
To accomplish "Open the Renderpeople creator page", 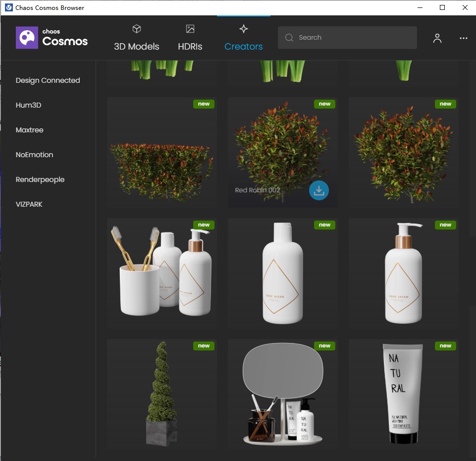I will (x=40, y=179).
